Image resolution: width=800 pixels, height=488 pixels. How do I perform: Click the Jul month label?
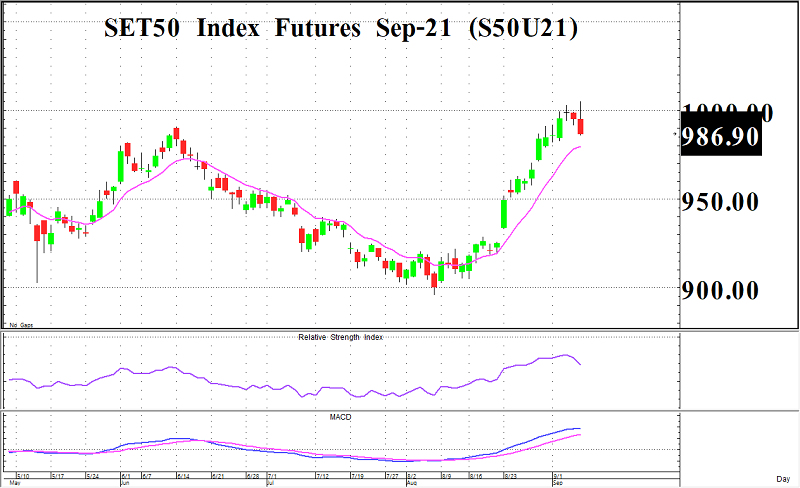[271, 483]
